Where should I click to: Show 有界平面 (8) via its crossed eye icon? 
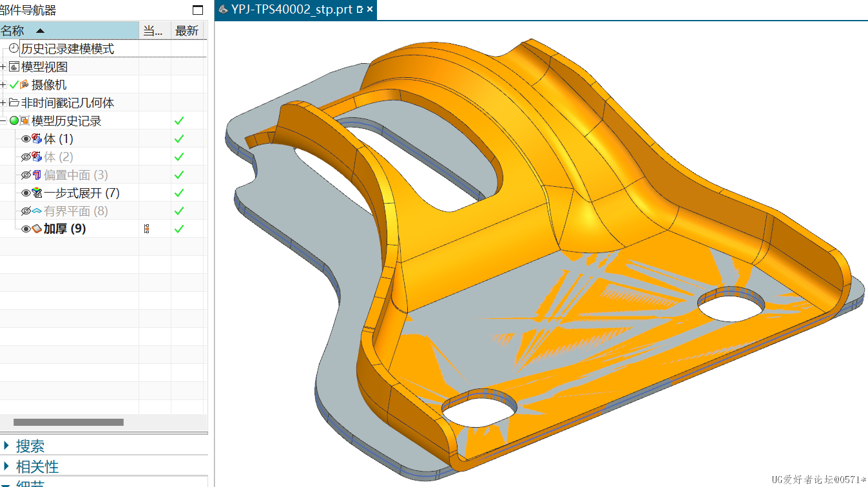(x=26, y=211)
